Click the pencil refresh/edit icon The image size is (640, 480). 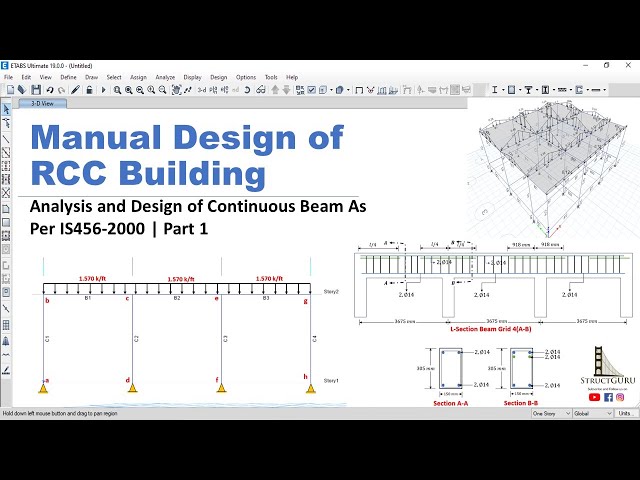(75, 90)
